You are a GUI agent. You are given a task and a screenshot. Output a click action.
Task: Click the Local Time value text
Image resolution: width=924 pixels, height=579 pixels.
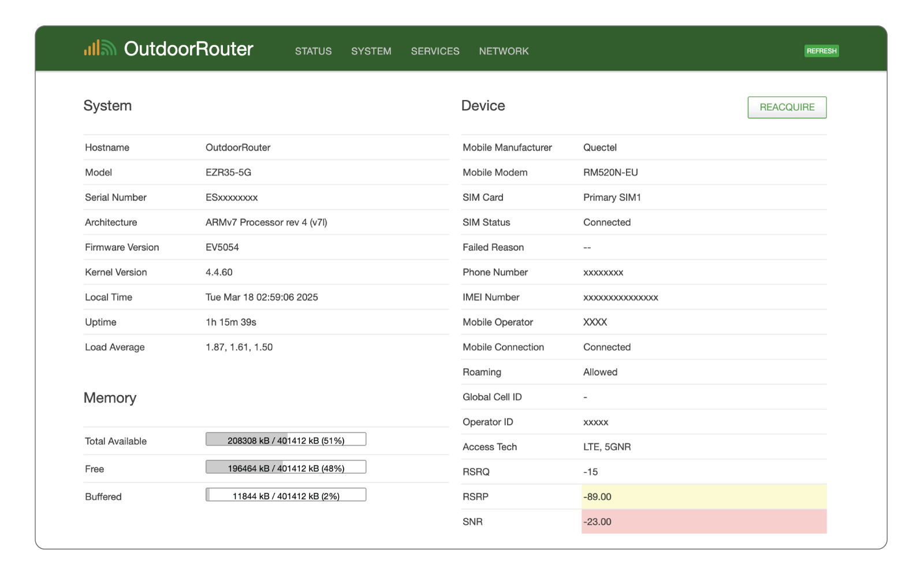pyautogui.click(x=262, y=298)
